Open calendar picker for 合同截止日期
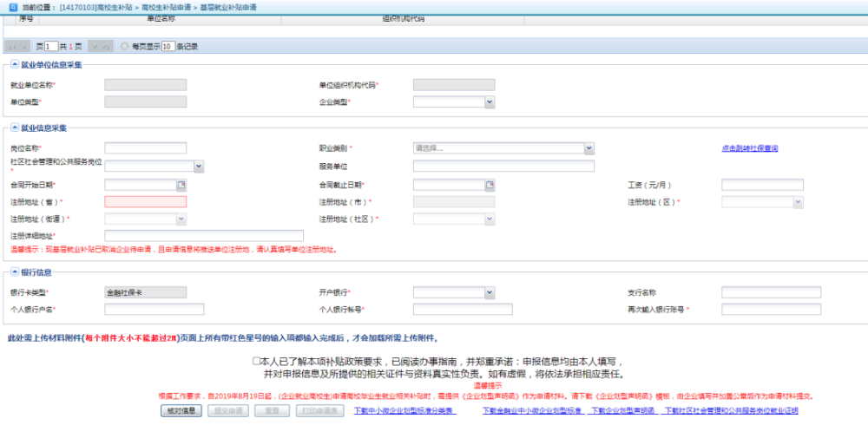This screenshot has width=868, height=425. (x=490, y=185)
